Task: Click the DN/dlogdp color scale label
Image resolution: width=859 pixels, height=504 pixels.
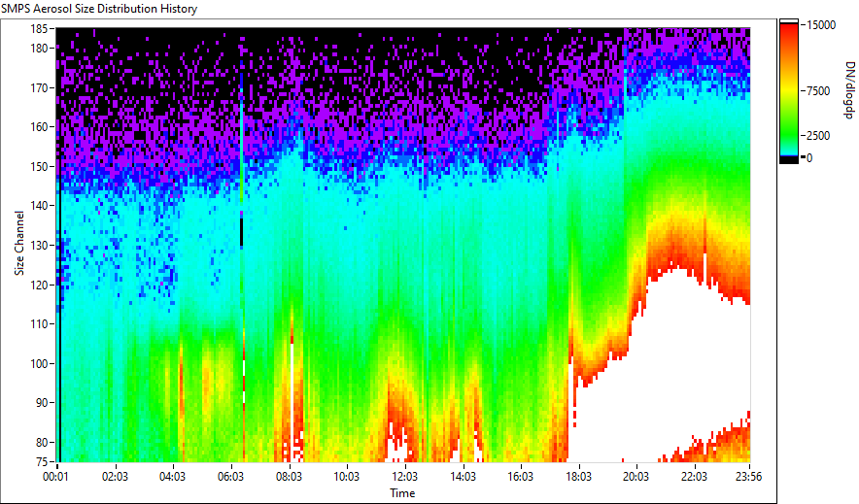Action: pyautogui.click(x=848, y=90)
